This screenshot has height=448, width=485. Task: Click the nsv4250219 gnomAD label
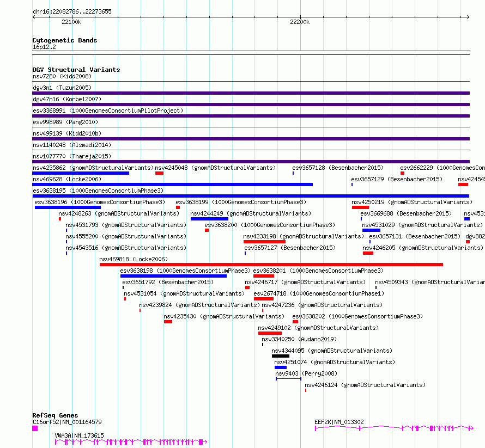[x=412, y=202]
